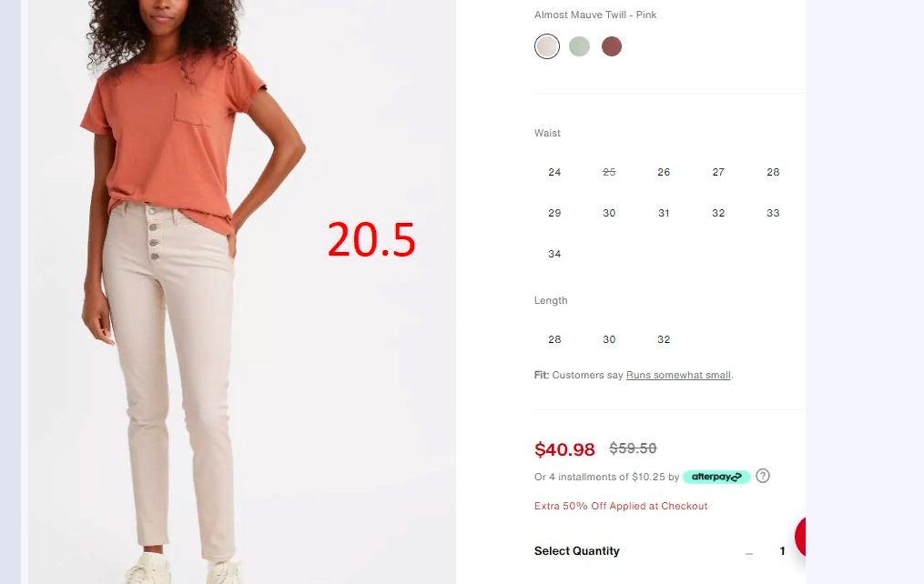Select waist size 24
This screenshot has height=584, width=924.
[x=554, y=172]
